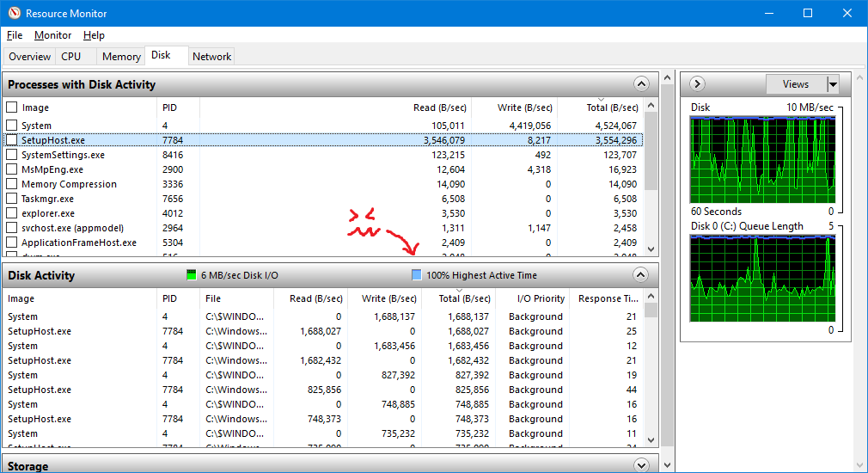Check the System process checkbox
Viewport: 868px width, 473px height.
[12, 126]
